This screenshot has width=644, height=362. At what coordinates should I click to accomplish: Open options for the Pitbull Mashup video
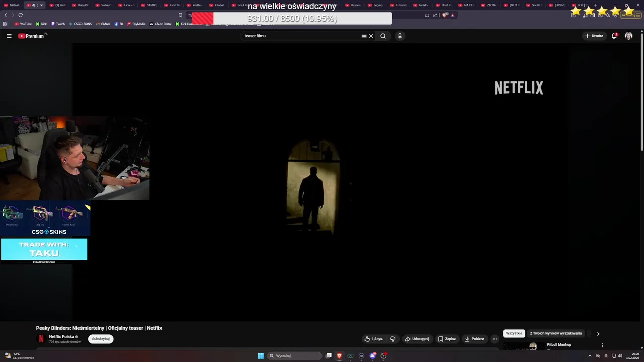pos(602,345)
